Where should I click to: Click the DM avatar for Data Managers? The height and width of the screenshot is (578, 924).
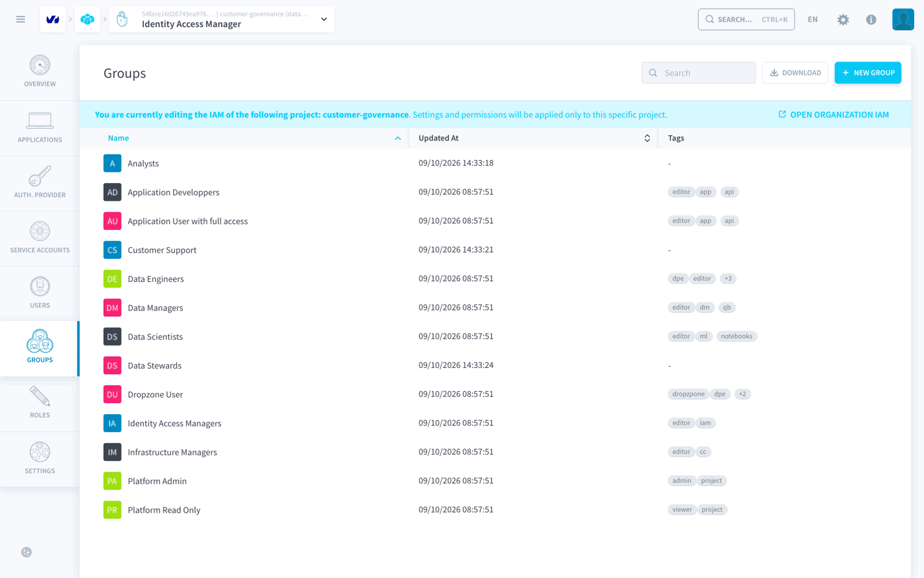pyautogui.click(x=112, y=308)
